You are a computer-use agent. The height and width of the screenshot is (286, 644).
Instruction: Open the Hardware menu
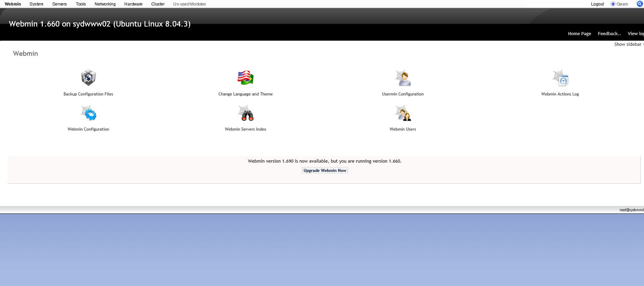(x=133, y=4)
